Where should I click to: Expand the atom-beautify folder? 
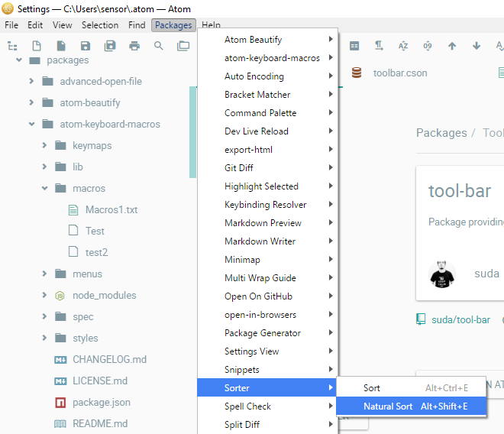31,102
